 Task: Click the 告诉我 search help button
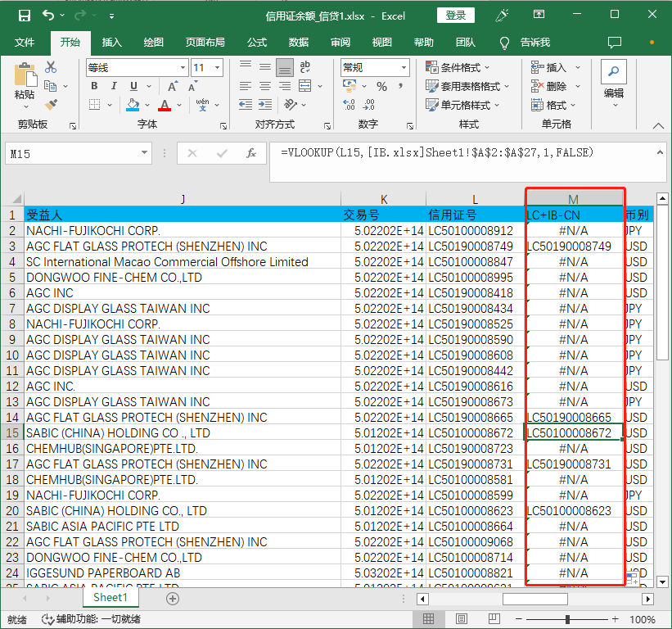(x=534, y=43)
